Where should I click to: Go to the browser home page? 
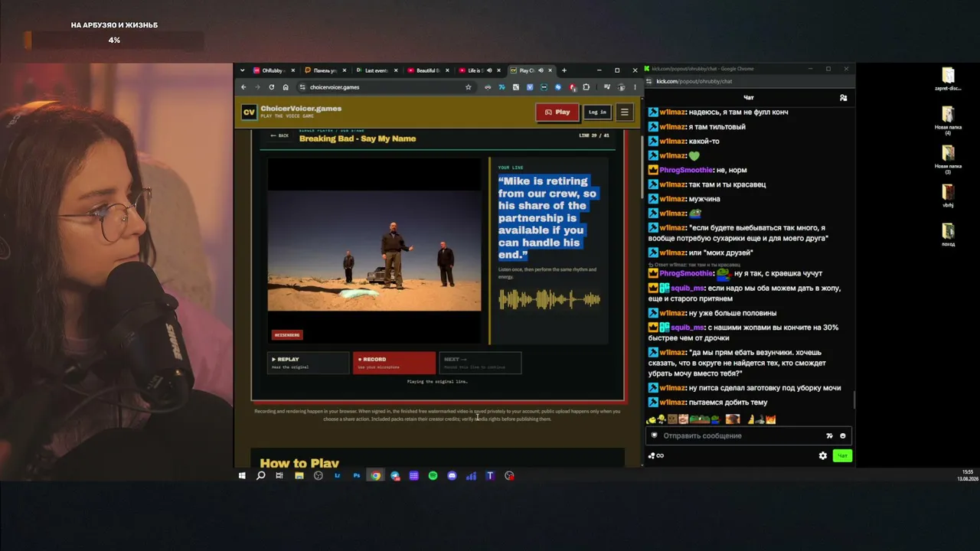point(286,87)
